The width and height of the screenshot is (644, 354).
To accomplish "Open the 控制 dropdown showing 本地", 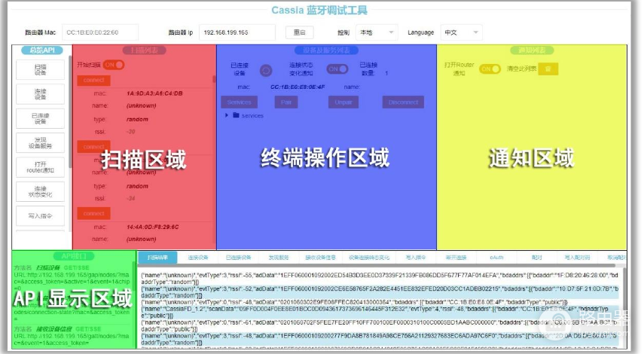I will (x=377, y=32).
